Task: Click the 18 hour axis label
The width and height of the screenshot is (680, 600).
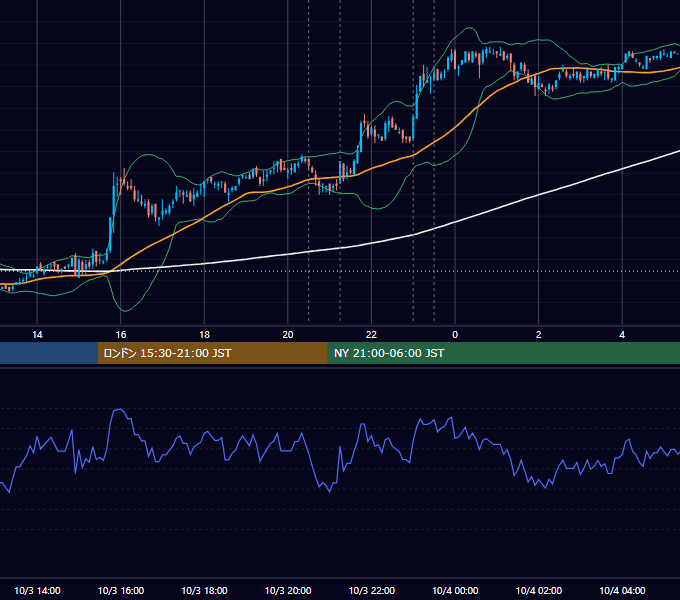Action: [204, 335]
